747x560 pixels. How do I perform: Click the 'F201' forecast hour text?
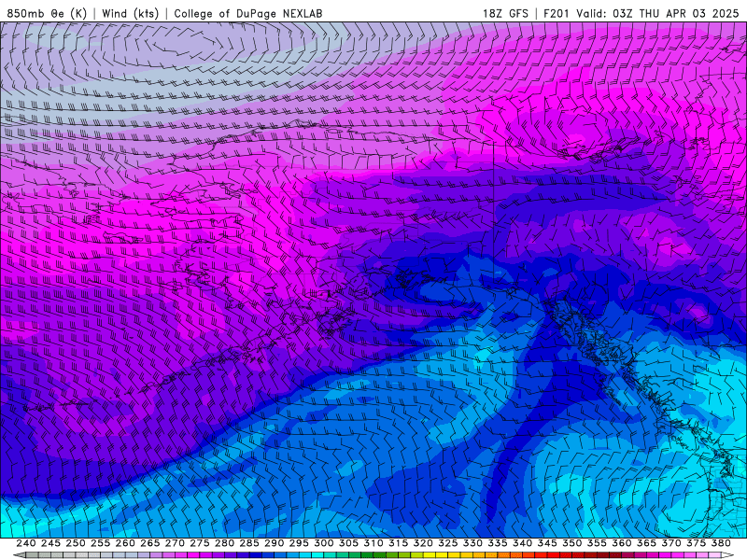tap(556, 14)
